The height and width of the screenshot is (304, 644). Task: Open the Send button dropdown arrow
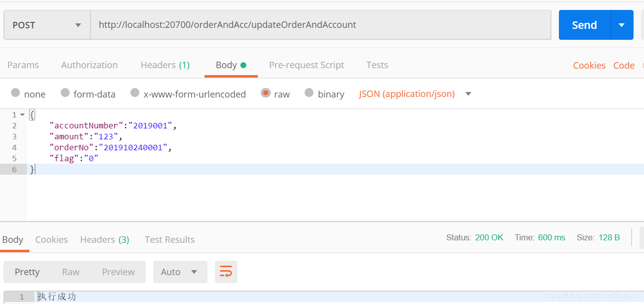[622, 25]
